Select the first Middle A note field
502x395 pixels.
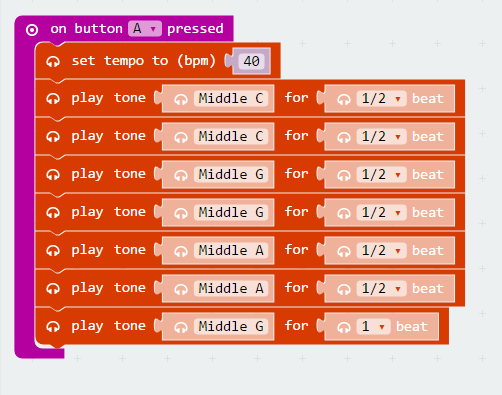coord(231,251)
